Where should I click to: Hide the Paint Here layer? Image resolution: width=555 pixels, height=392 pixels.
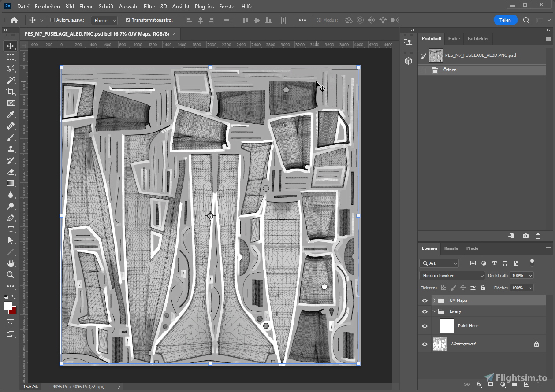(425, 326)
